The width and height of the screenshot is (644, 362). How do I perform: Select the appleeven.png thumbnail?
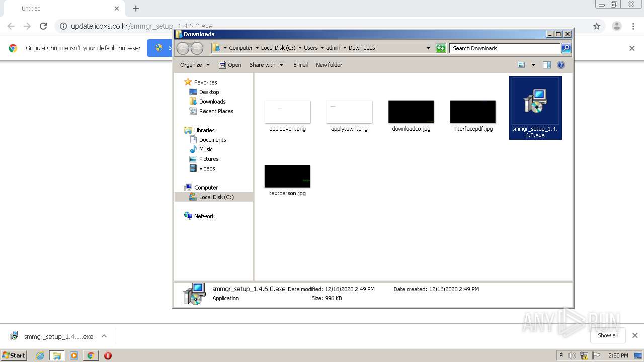tap(287, 112)
